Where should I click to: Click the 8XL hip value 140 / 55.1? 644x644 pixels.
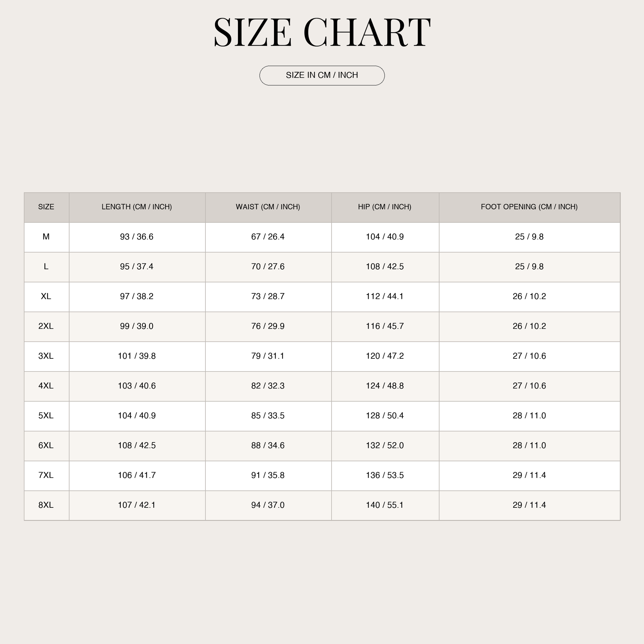(x=385, y=505)
